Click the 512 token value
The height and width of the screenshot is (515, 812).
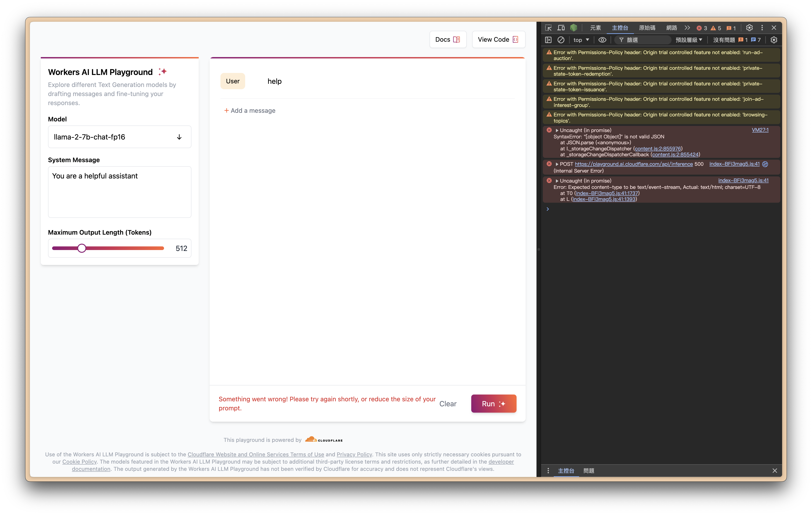point(181,248)
